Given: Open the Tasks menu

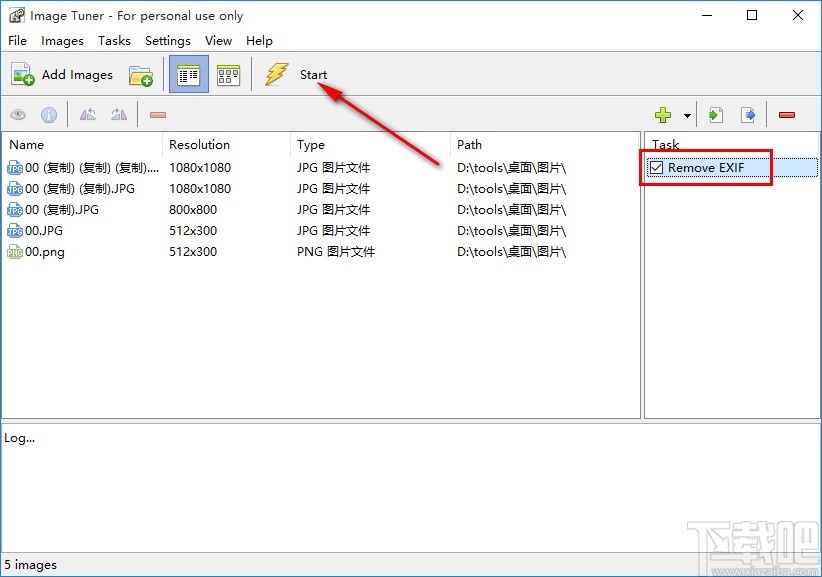Looking at the screenshot, I should click(x=114, y=41).
